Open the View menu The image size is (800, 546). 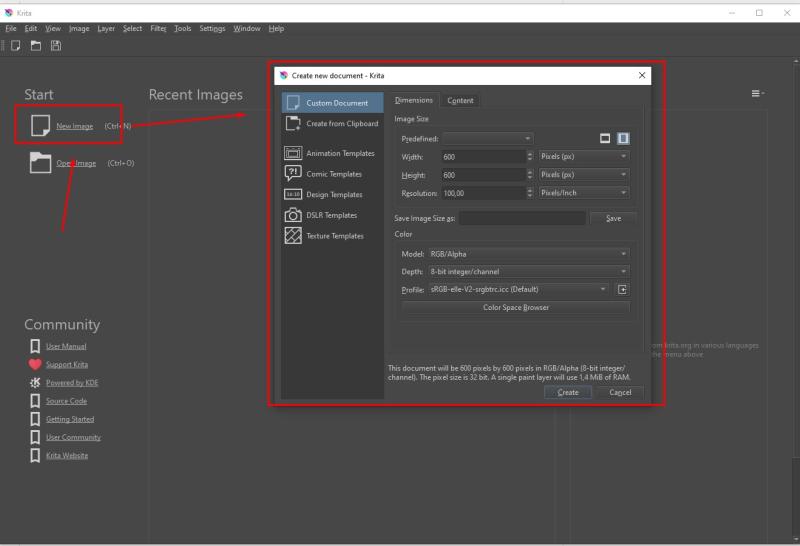pyautogui.click(x=53, y=29)
